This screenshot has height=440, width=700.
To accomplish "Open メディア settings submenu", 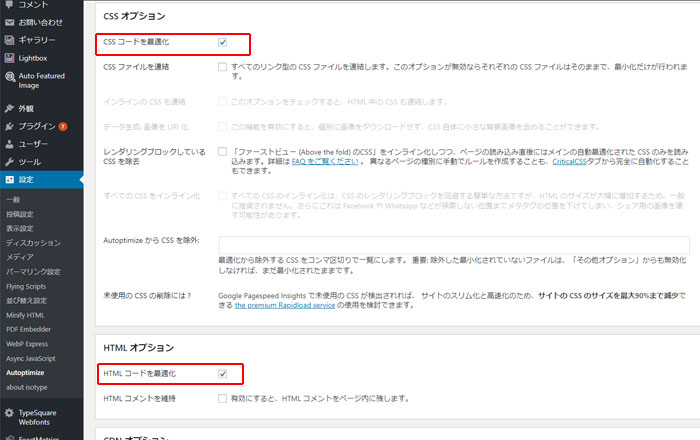I will [20, 257].
